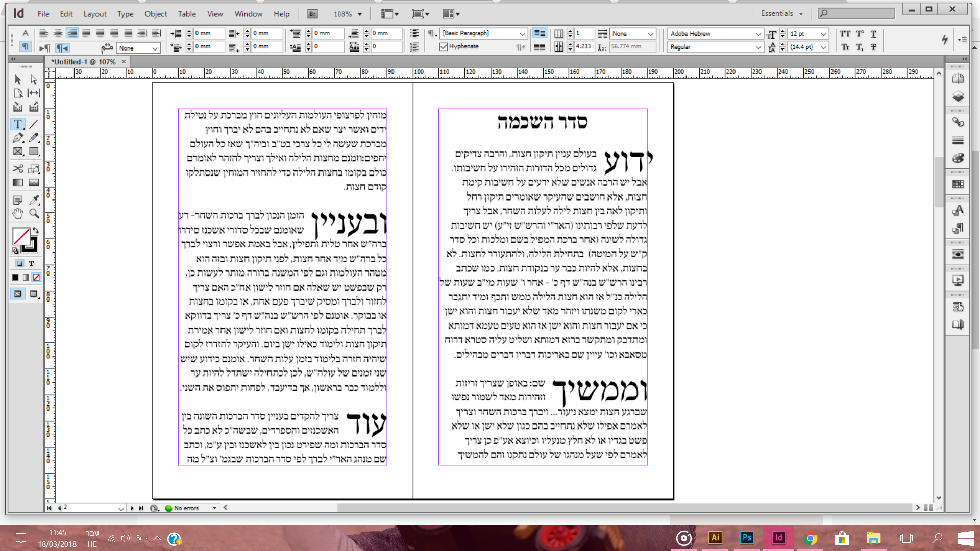This screenshot has width=980, height=551.
Task: Open Layers panel from right dock
Action: tap(958, 96)
